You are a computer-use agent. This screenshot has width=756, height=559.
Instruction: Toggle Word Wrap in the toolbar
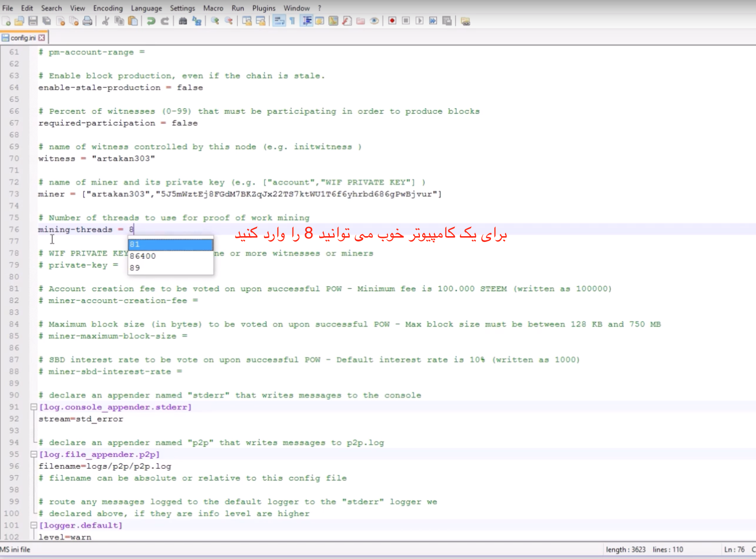pos(279,21)
